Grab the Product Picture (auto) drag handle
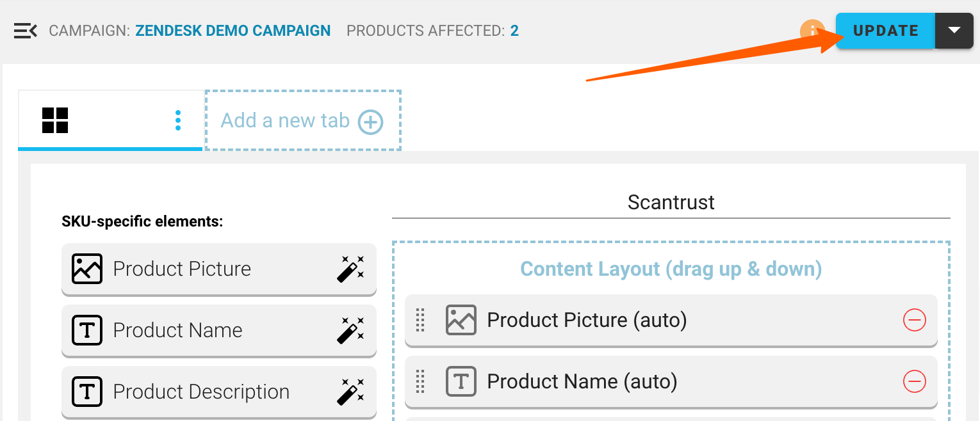Image resolution: width=980 pixels, height=421 pixels. [421, 320]
